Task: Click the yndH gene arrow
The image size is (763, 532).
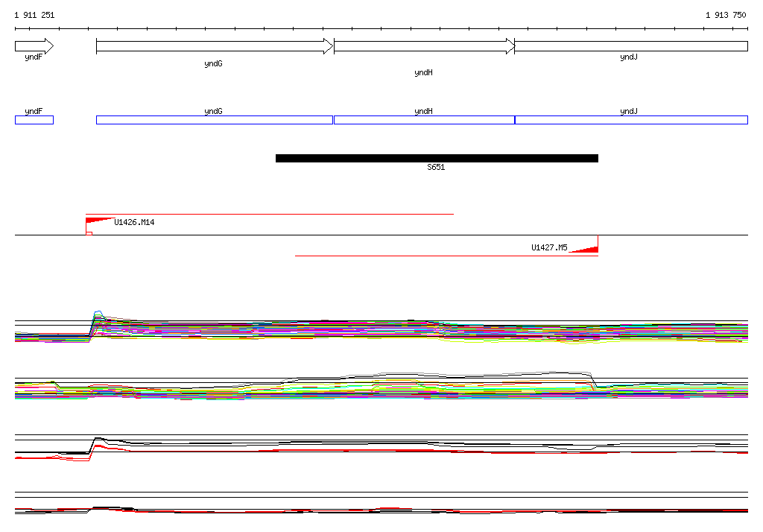Action: (424, 46)
